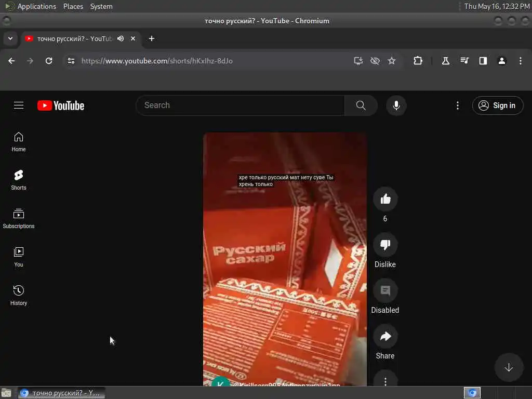This screenshot has width=532, height=399.
Task: Mute the tab via speaker icon
Action: pos(121,38)
